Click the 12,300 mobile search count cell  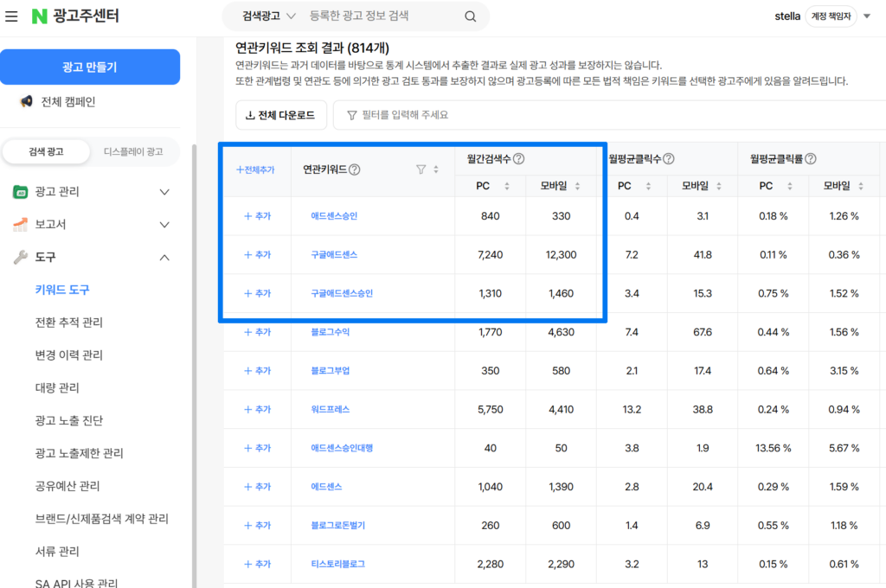click(561, 255)
